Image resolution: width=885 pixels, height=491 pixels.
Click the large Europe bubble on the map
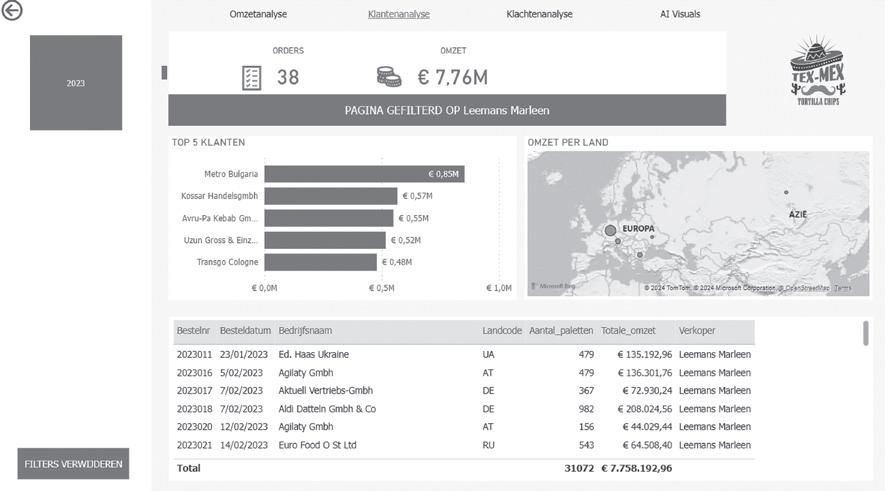(x=610, y=230)
